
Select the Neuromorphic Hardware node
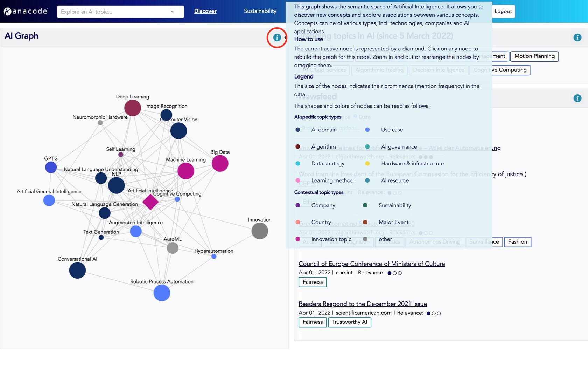(x=100, y=123)
